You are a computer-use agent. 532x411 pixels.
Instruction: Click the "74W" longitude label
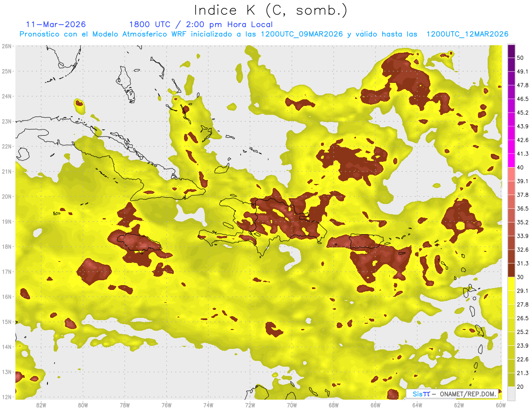click(208, 405)
